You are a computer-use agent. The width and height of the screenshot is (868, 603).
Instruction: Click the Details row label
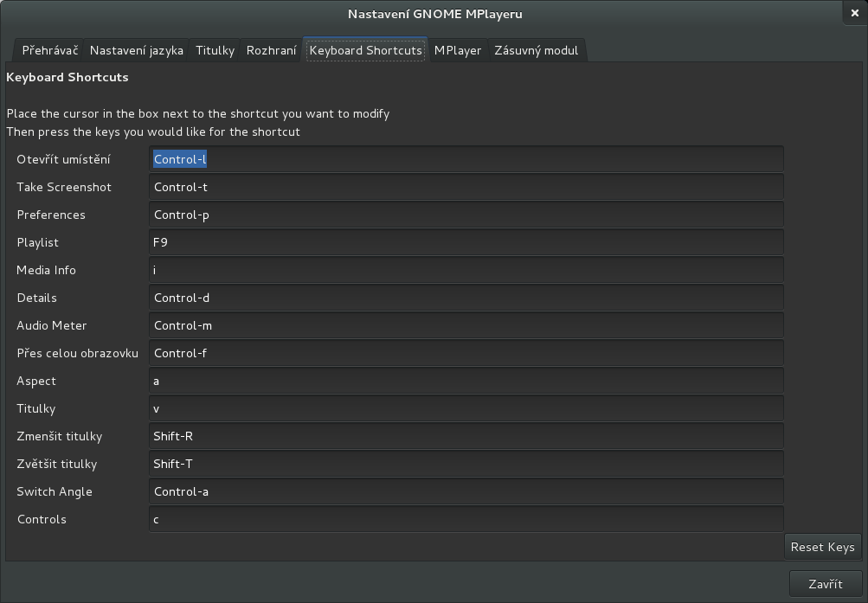tap(36, 298)
